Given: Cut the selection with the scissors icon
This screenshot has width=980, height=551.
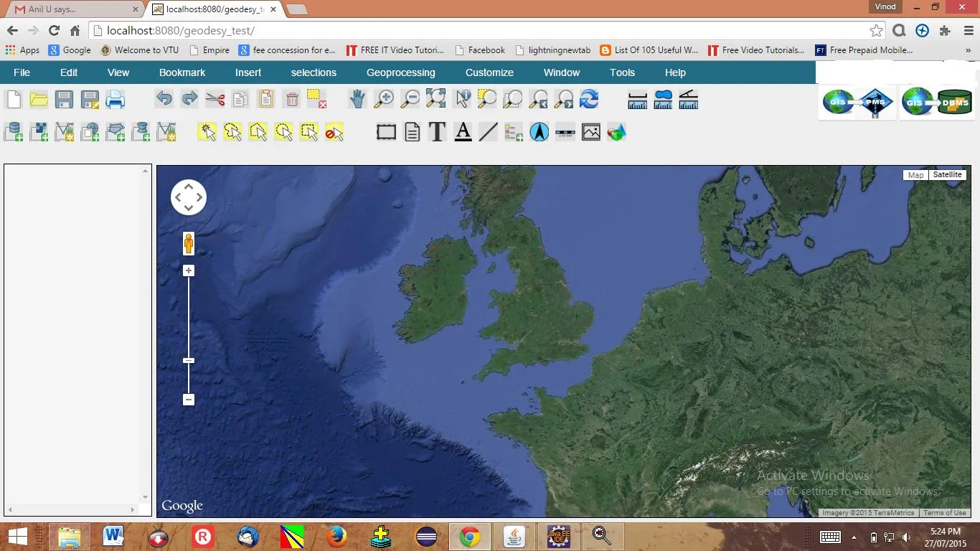Looking at the screenshot, I should 215,99.
